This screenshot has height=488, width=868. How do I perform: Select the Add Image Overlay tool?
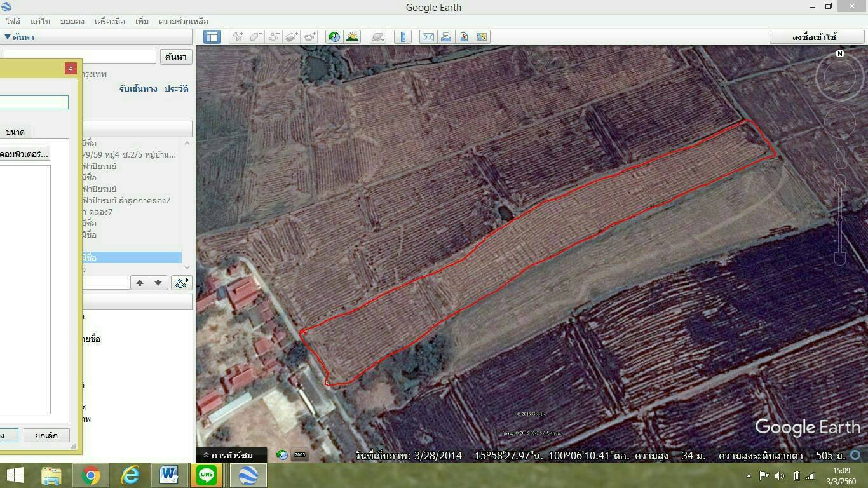click(292, 37)
